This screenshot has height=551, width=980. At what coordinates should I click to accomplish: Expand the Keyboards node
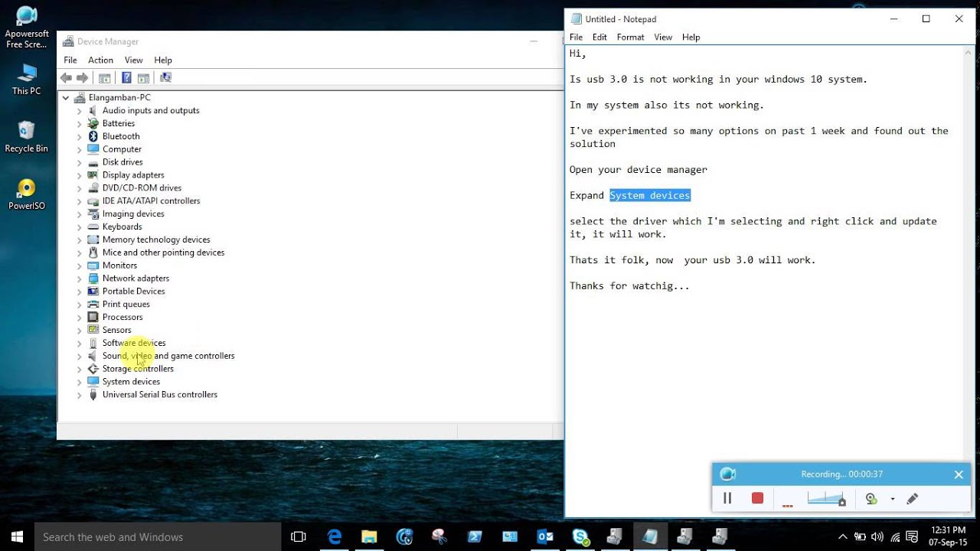click(x=79, y=227)
